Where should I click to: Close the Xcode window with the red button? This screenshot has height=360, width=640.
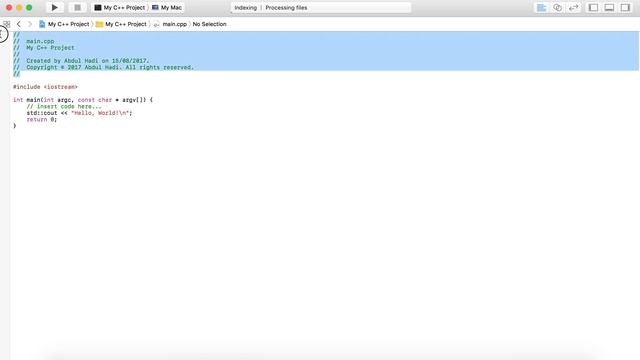click(9, 7)
